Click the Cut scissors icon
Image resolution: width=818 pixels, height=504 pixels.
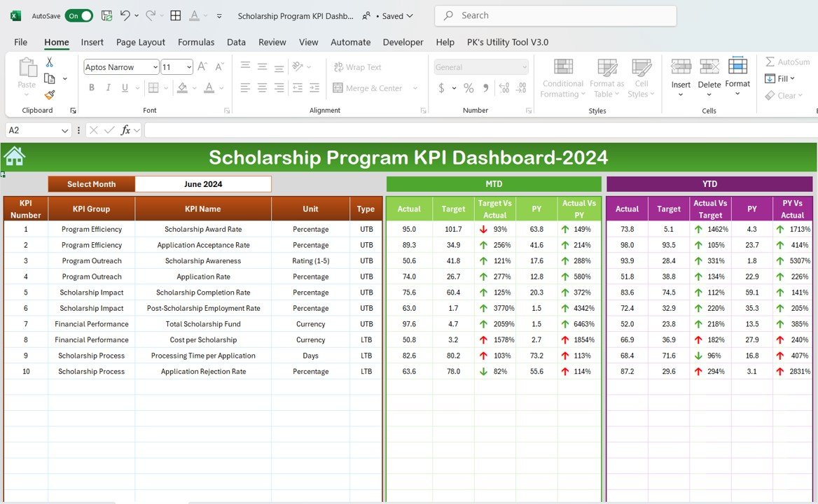49,62
